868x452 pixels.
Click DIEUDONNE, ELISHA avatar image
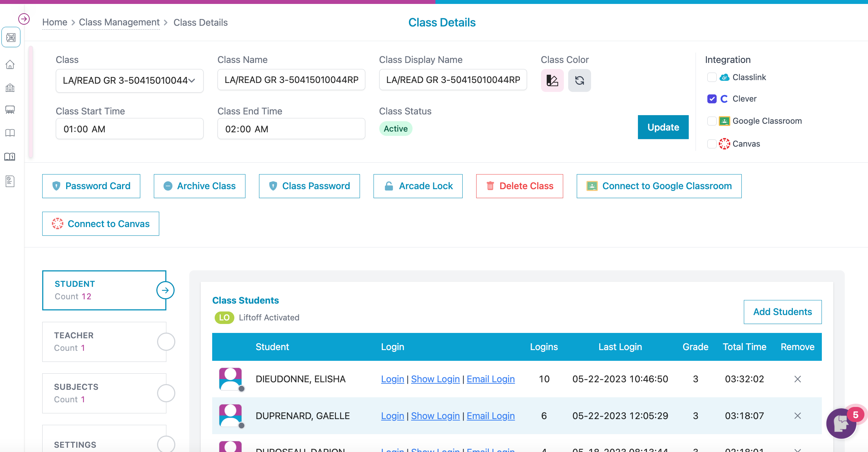230,379
